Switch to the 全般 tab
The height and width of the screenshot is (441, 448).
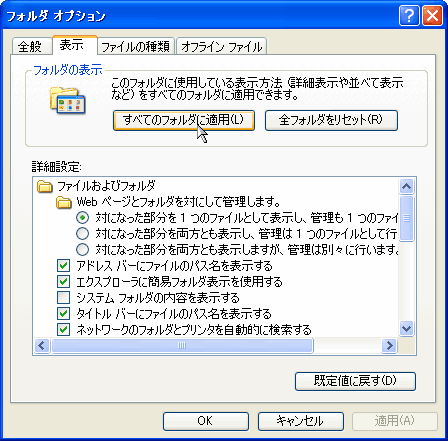point(32,46)
